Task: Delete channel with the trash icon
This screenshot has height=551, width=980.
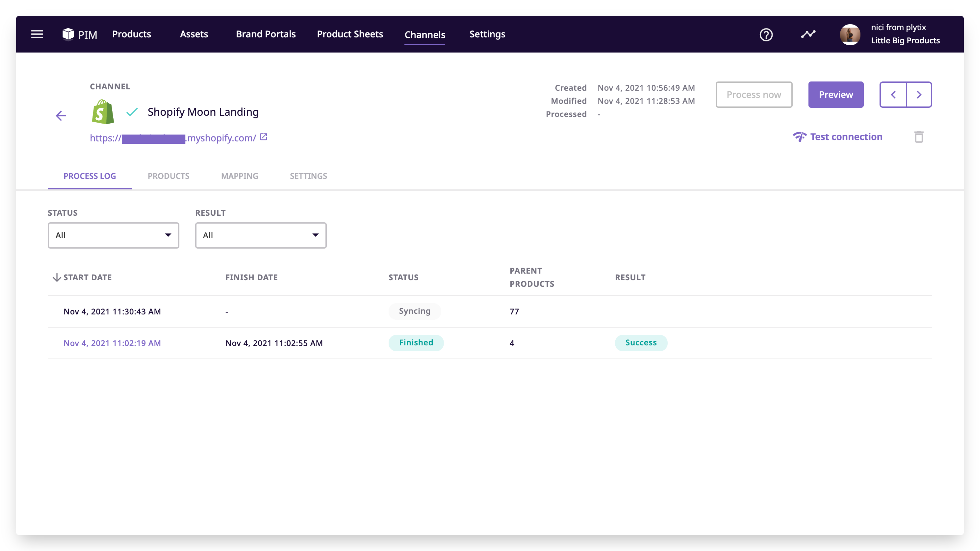Action: [x=919, y=137]
